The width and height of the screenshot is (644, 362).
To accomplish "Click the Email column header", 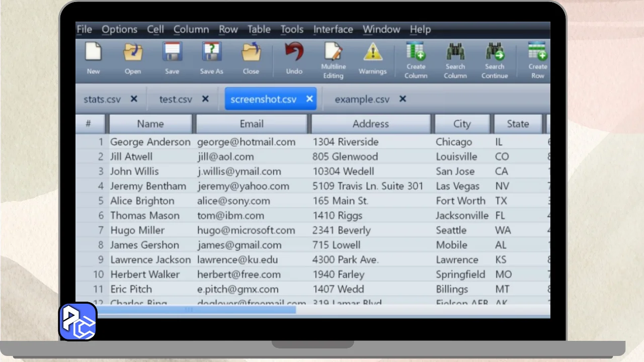I will tap(252, 124).
